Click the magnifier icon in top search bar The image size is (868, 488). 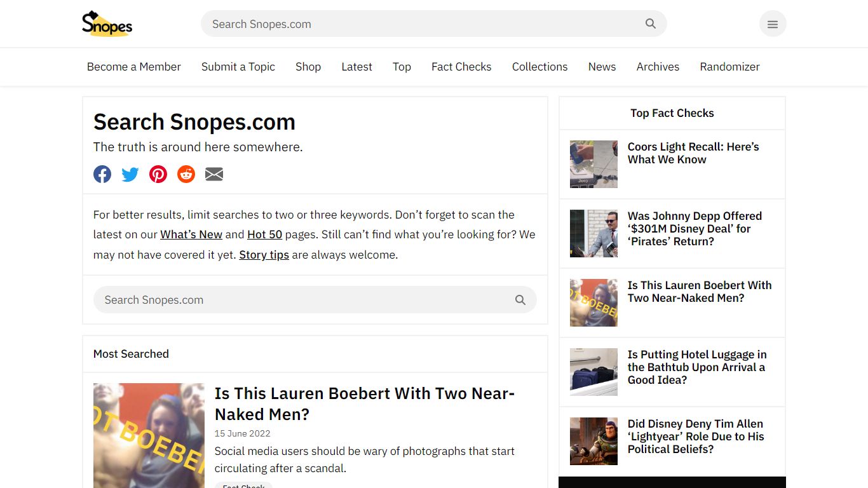point(650,24)
